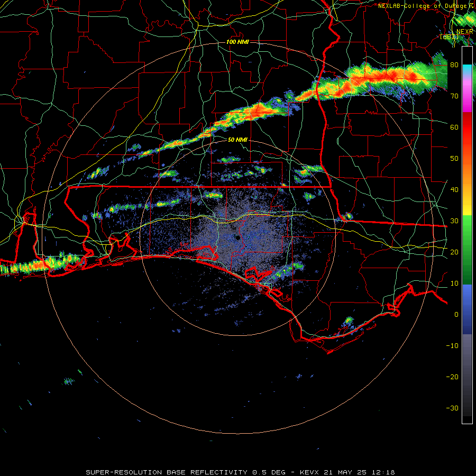Click the 10 value on the dBZ scale

coord(454,283)
